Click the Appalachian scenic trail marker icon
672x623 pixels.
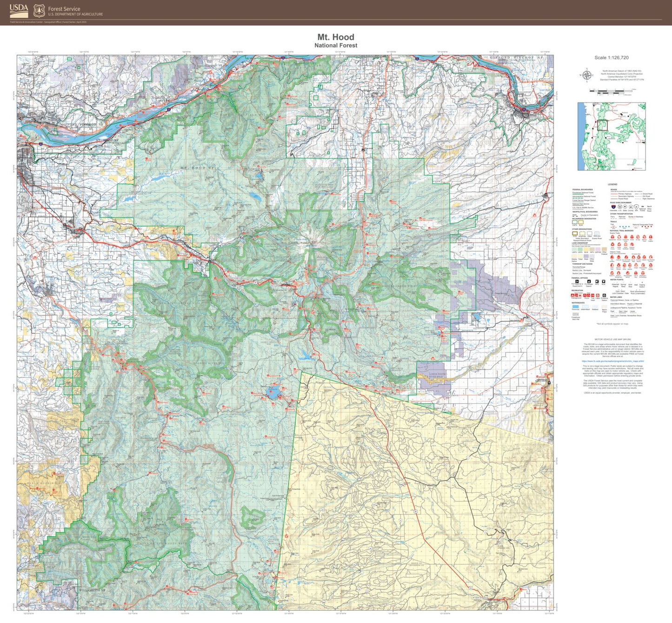click(613, 237)
